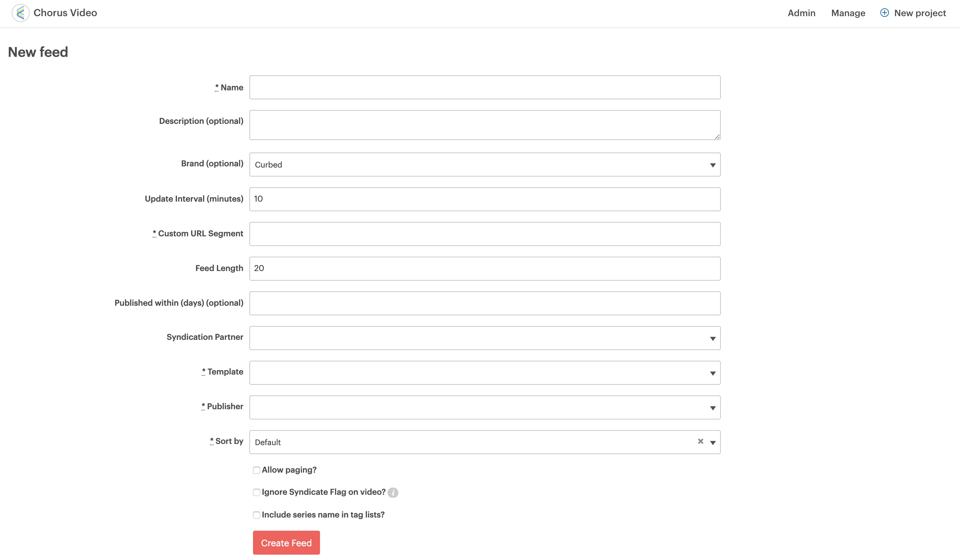
Task: Click into the Description text area
Action: [x=484, y=125]
